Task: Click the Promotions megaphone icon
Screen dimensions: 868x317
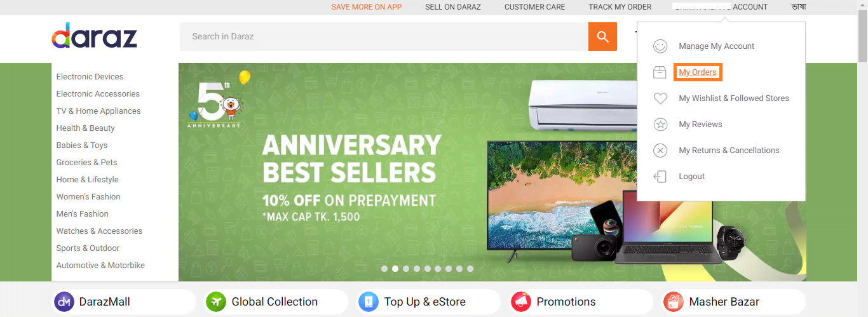Action: click(x=521, y=302)
